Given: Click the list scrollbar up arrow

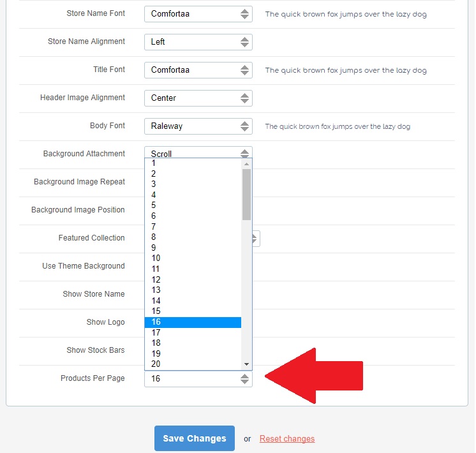Looking at the screenshot, I should pos(246,164).
